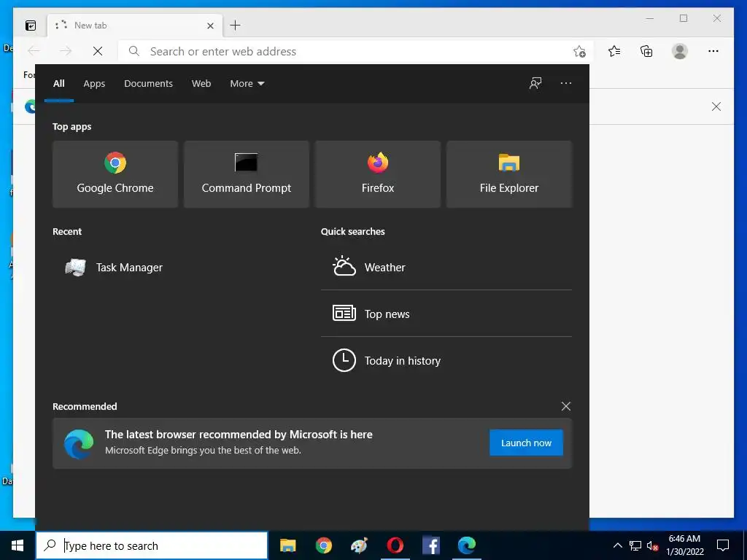Run the Weather quick search
Image resolution: width=747 pixels, height=560 pixels.
(x=446, y=267)
